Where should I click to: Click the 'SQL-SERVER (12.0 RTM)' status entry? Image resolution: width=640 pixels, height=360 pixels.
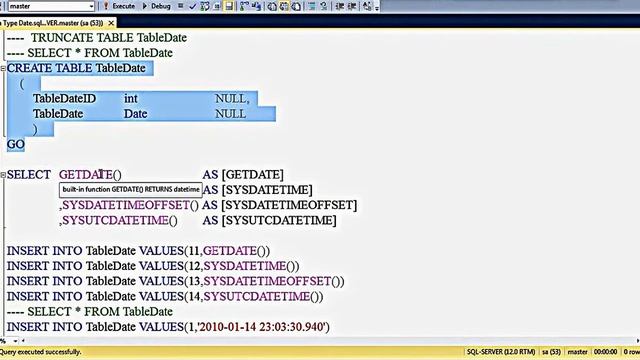point(501,352)
